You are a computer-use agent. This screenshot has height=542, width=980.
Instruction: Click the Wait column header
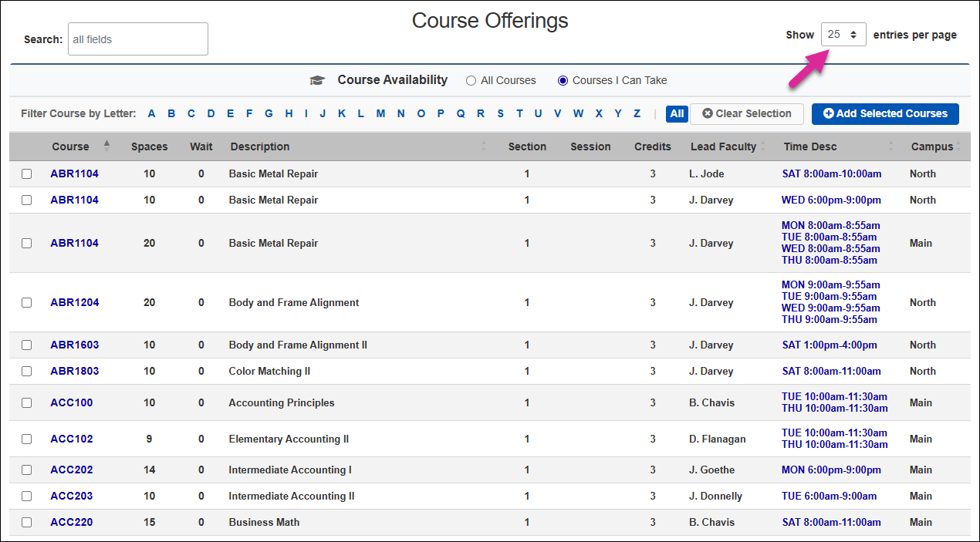pos(201,146)
